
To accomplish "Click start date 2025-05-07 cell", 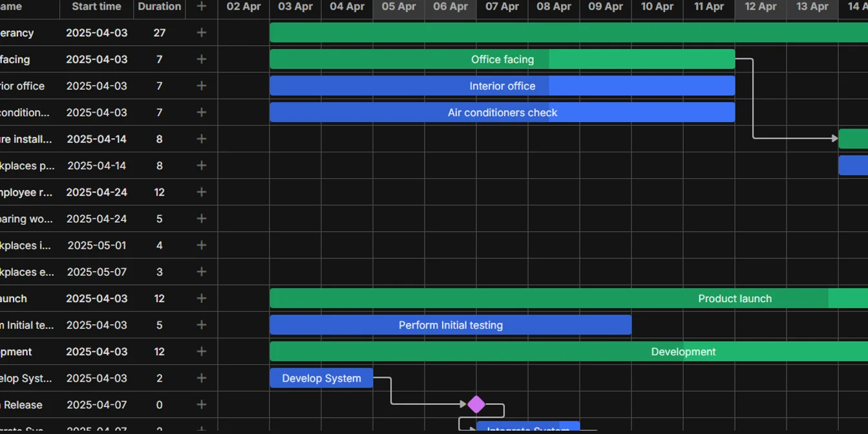I will pyautogui.click(x=96, y=272).
